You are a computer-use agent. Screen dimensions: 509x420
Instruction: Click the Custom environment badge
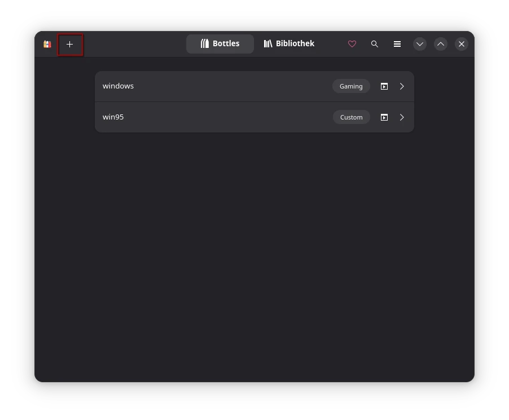[x=351, y=117]
